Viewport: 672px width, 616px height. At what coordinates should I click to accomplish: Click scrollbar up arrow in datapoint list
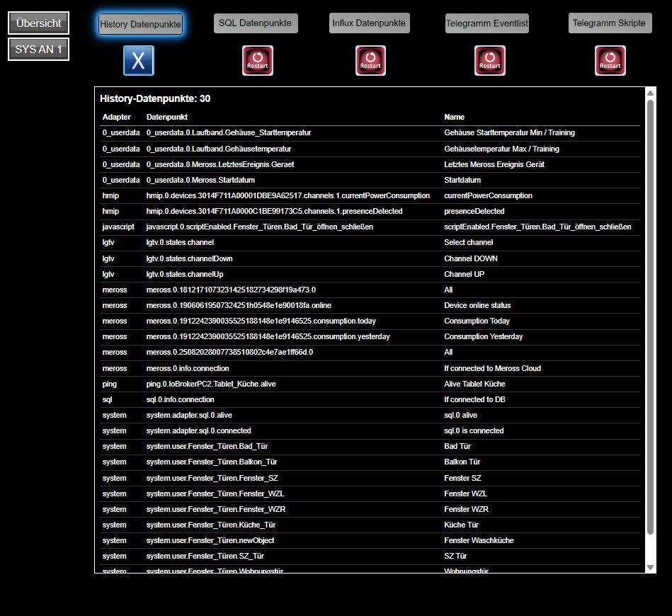(x=650, y=93)
